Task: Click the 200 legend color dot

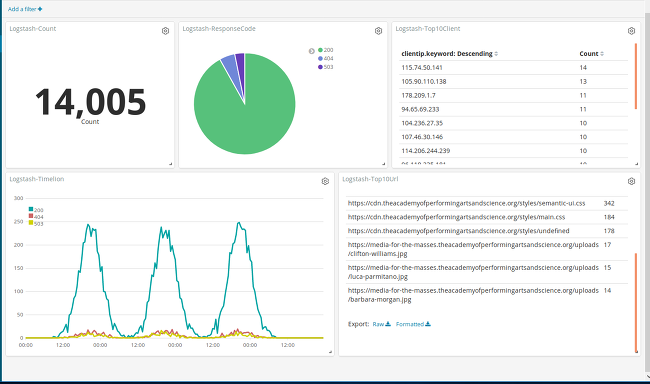Action: pyautogui.click(x=320, y=50)
